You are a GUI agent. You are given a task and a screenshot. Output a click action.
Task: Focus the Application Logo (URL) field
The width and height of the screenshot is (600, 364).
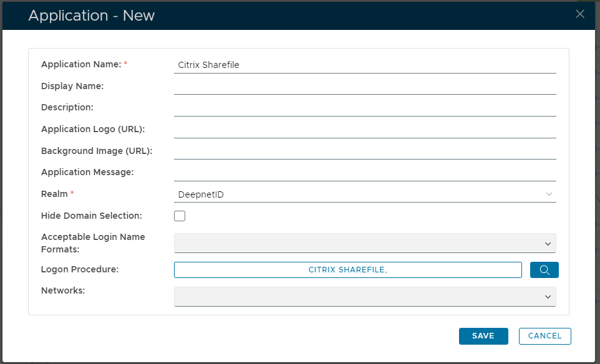click(365, 130)
